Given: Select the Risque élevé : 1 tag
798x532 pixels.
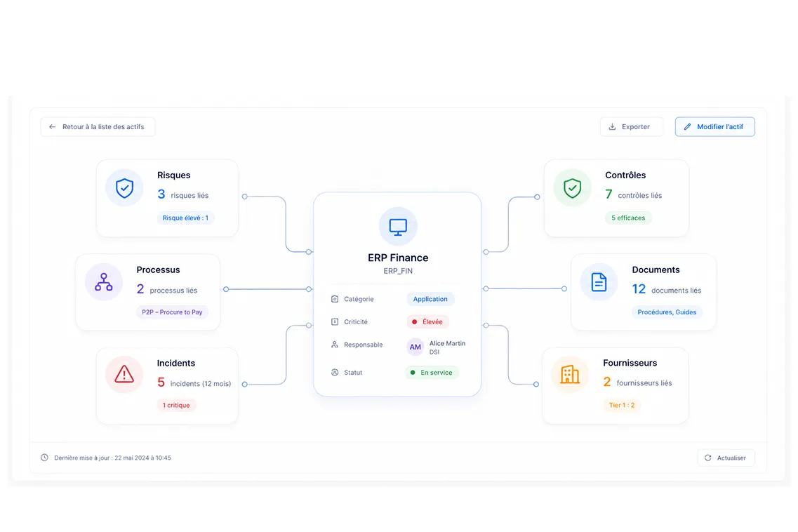Looking at the screenshot, I should (x=185, y=218).
